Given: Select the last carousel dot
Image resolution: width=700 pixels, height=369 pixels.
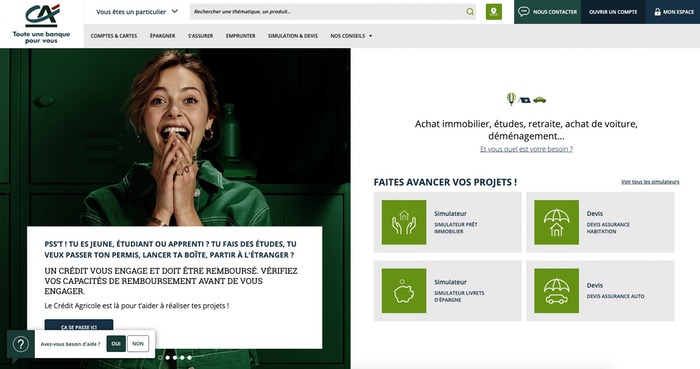Looking at the screenshot, I should pos(189,357).
